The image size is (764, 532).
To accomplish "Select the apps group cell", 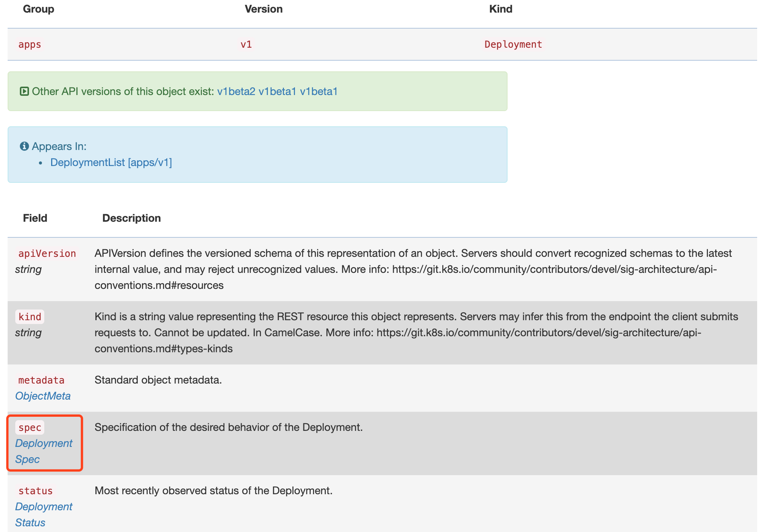I will 30,44.
